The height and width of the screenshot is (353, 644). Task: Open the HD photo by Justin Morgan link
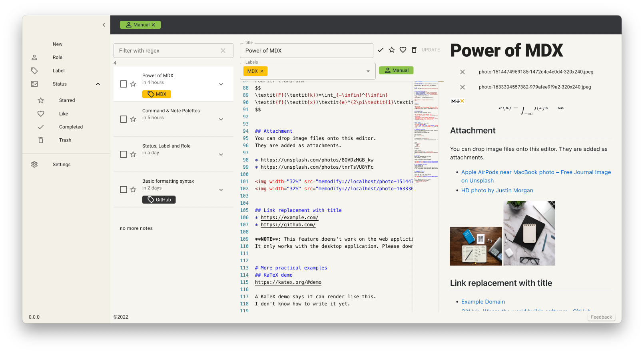click(x=497, y=190)
